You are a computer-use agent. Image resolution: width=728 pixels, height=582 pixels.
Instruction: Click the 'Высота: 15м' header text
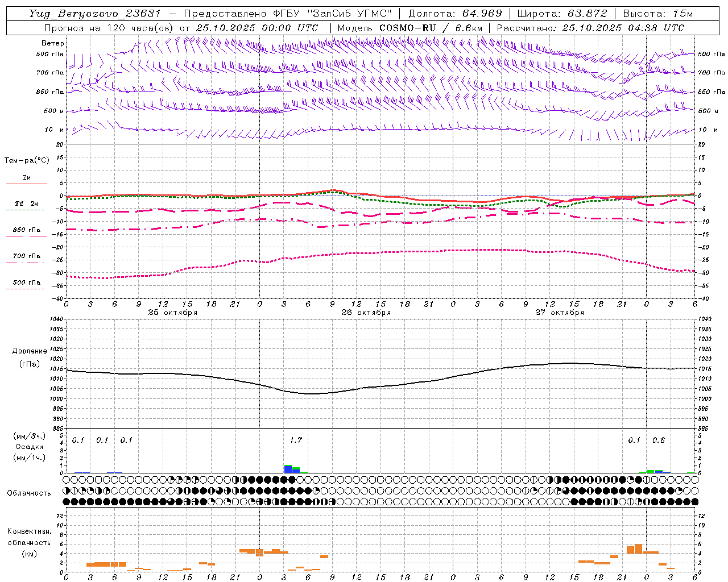pyautogui.click(x=658, y=14)
